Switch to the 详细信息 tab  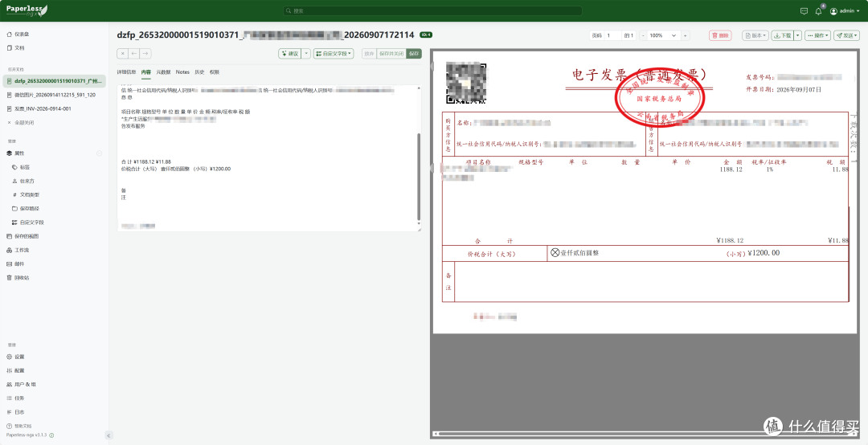pos(126,72)
